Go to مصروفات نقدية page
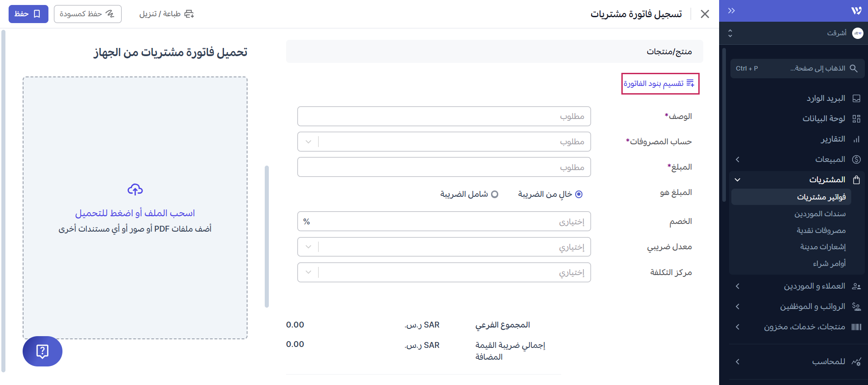 click(821, 230)
